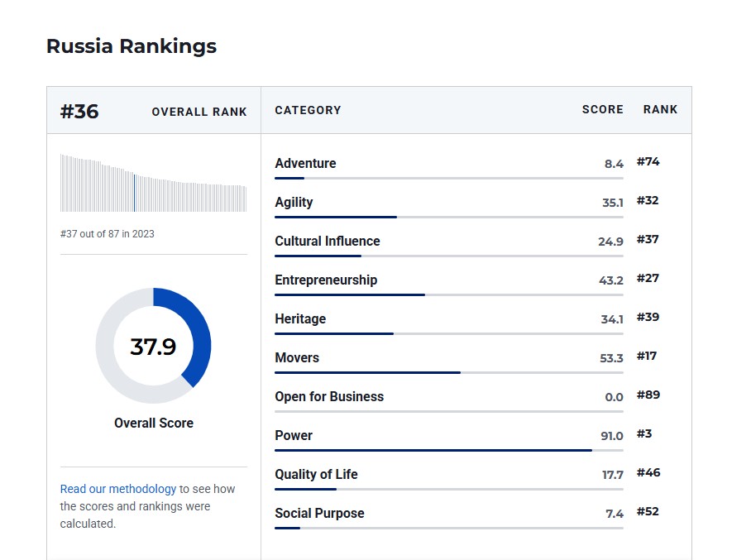Select the Movers category label
The width and height of the screenshot is (751, 560).
297,358
